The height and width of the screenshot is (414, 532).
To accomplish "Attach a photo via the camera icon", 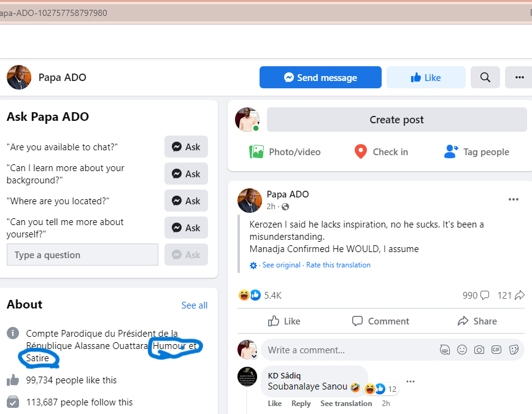I will (479, 350).
